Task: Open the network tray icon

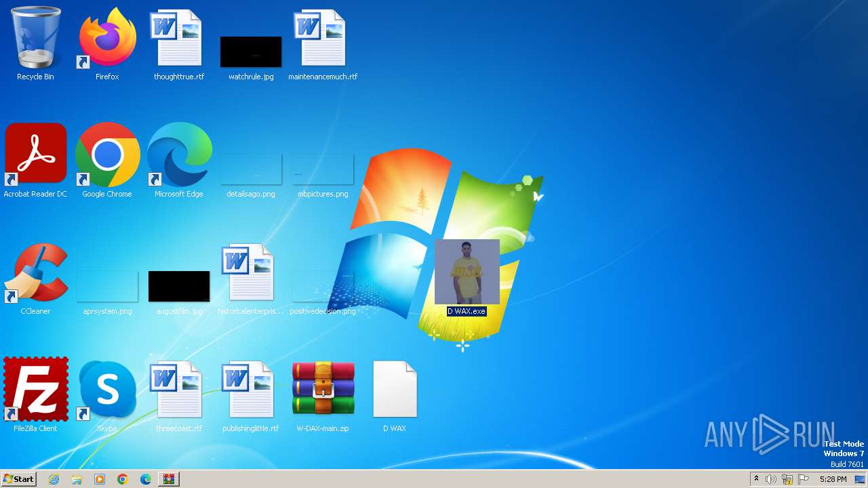Action: pos(787,479)
